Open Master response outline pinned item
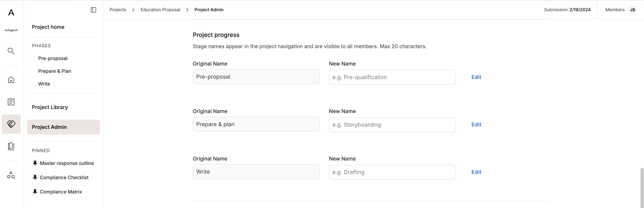644x208 pixels. (x=67, y=163)
